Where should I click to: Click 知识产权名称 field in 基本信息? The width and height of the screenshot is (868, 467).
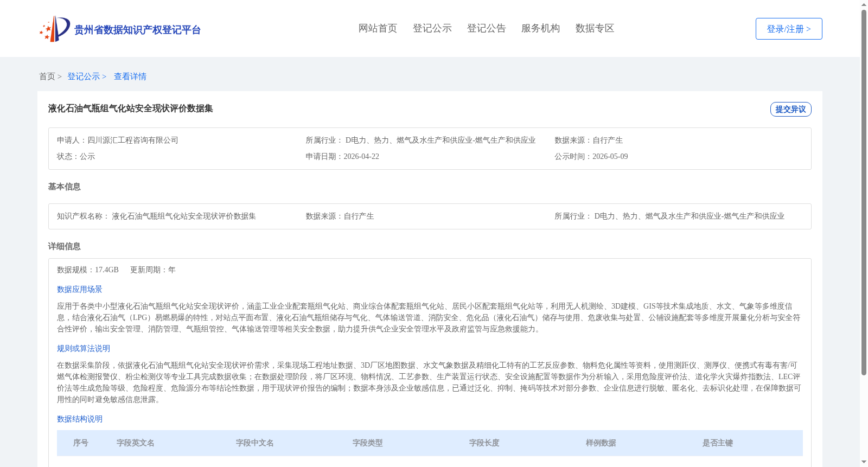click(x=156, y=216)
